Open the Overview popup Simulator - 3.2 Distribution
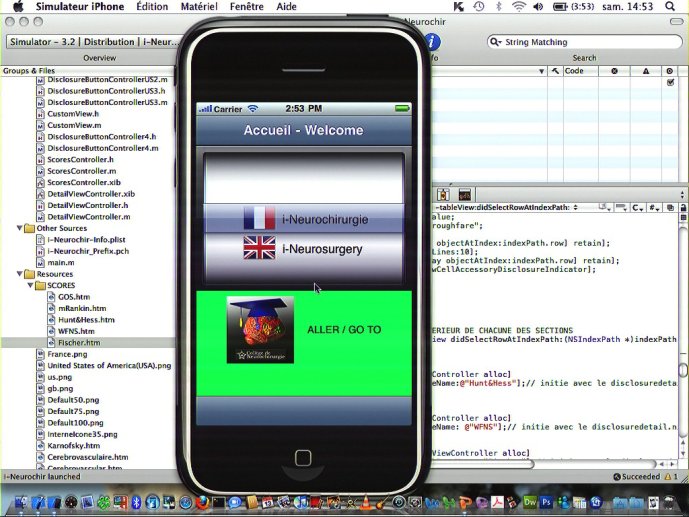Viewport: 689px width, 517px height. 94,42
